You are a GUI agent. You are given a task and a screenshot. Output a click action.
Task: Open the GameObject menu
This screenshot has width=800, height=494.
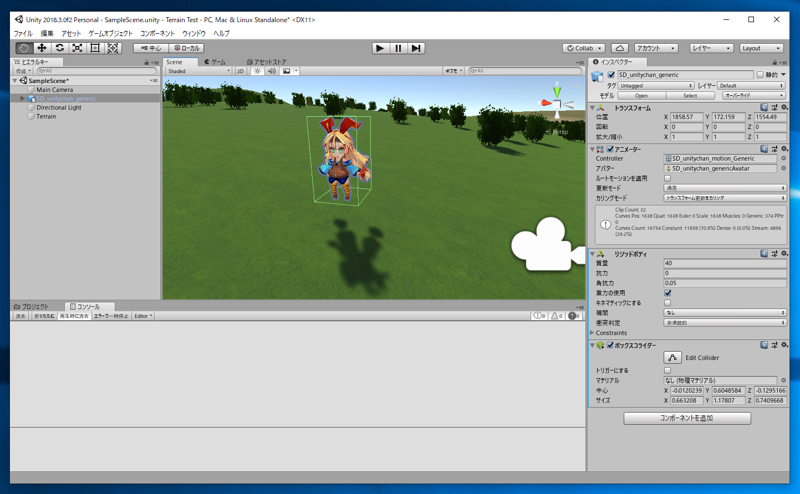tap(110, 33)
